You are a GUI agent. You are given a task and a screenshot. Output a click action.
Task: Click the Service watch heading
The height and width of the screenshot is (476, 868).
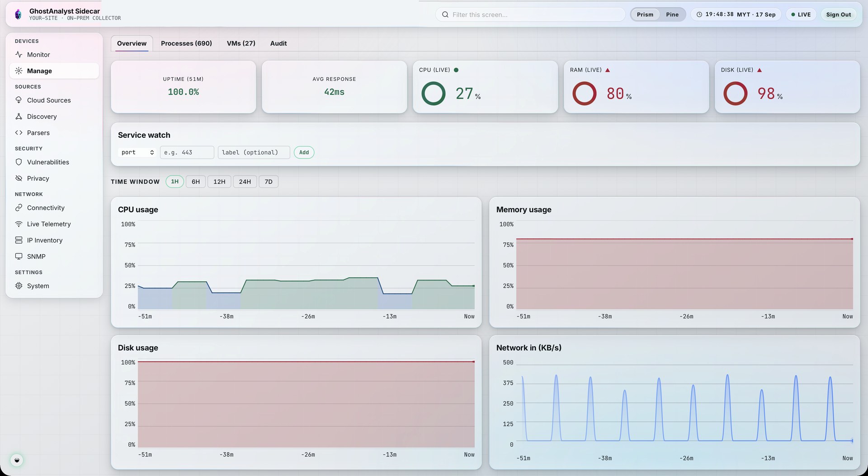144,135
